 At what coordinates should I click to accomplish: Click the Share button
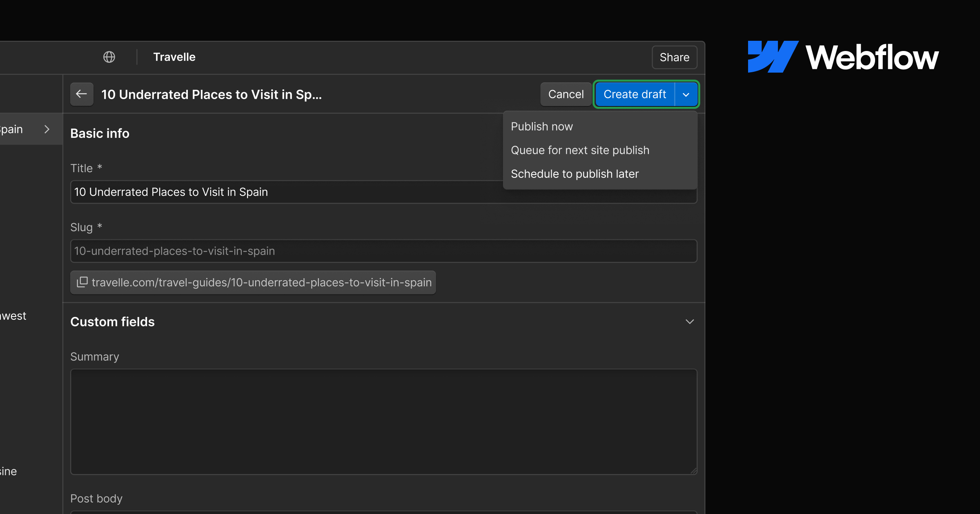[x=675, y=58]
